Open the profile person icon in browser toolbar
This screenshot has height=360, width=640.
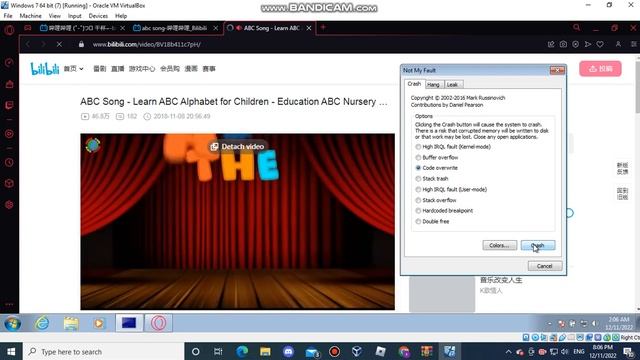click(618, 44)
